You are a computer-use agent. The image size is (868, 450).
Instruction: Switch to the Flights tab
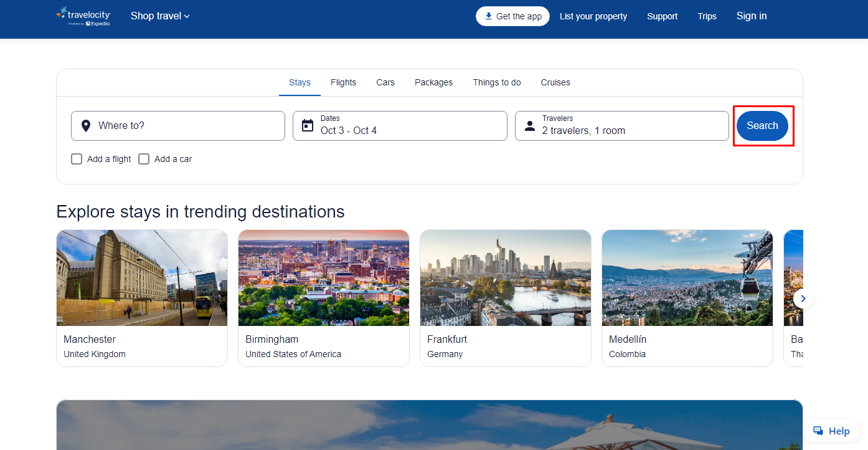[x=344, y=82]
